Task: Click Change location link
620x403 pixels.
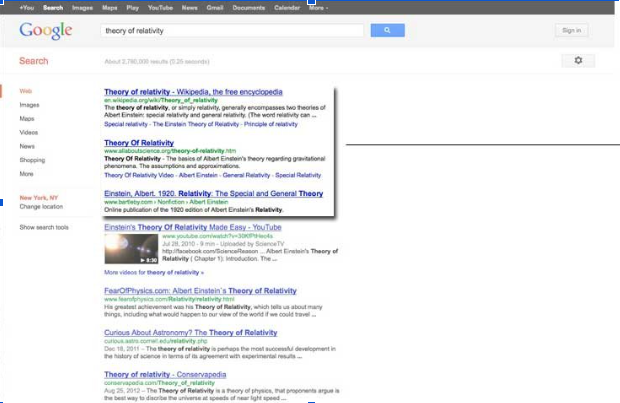Action: coord(41,207)
